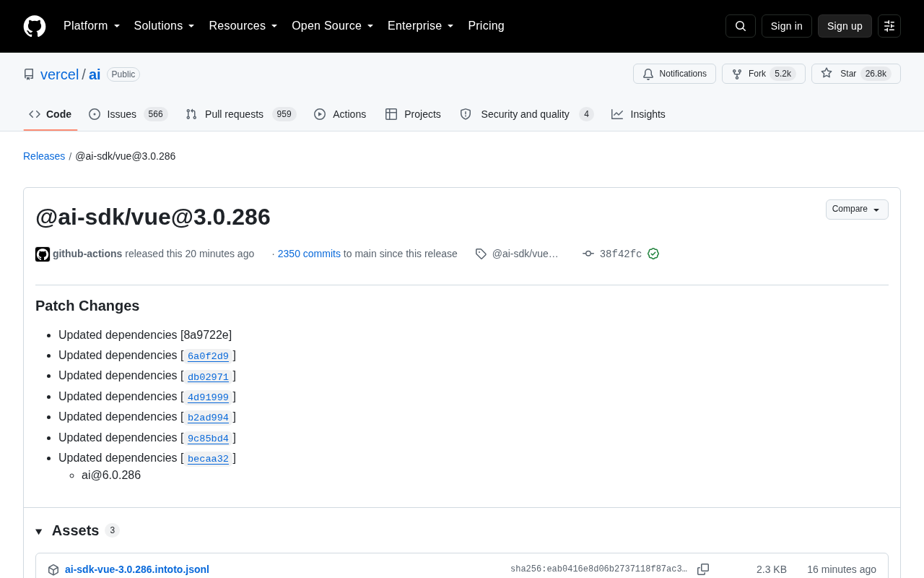Expand the Enterprise menu
The width and height of the screenshot is (924, 578).
click(421, 26)
